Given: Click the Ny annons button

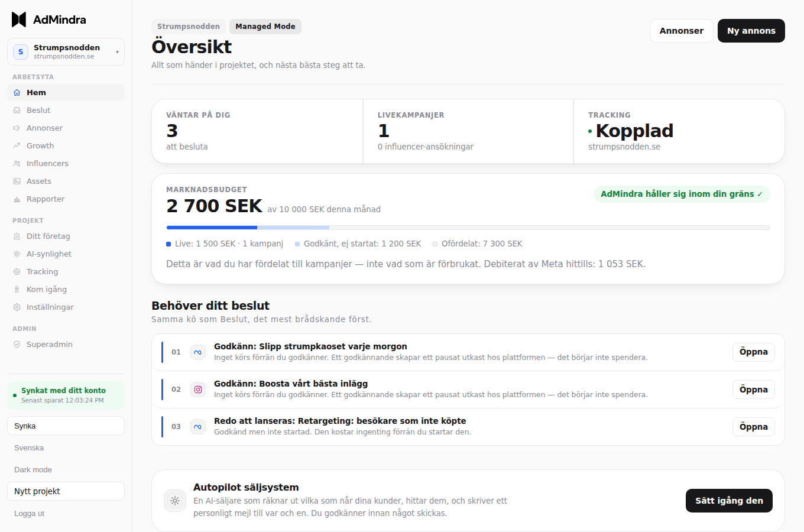Looking at the screenshot, I should coord(751,31).
